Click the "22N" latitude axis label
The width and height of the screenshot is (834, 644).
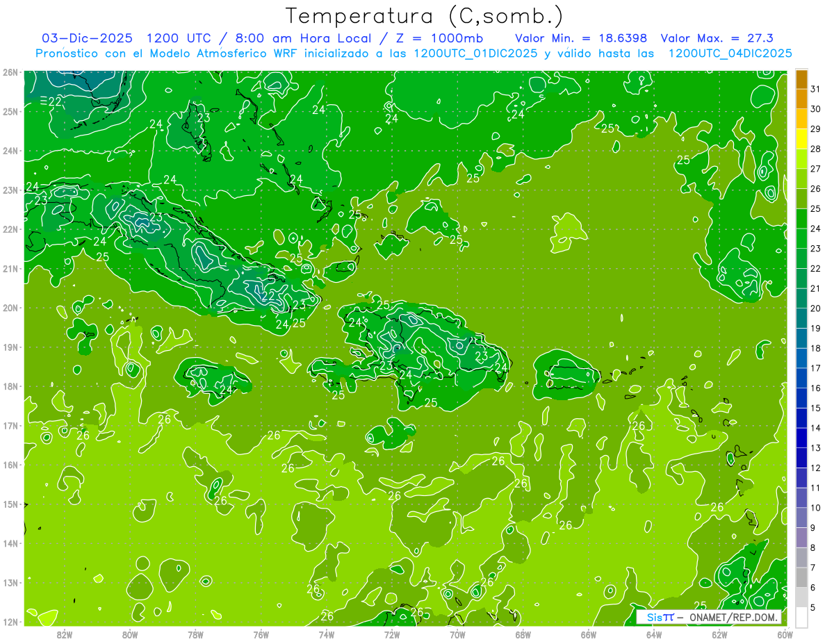[10, 229]
